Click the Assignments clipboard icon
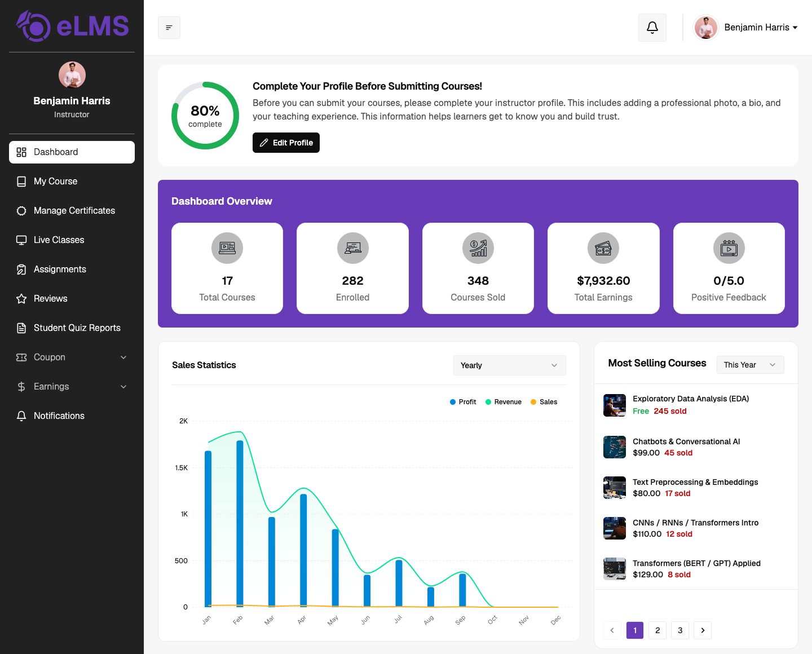 point(21,269)
